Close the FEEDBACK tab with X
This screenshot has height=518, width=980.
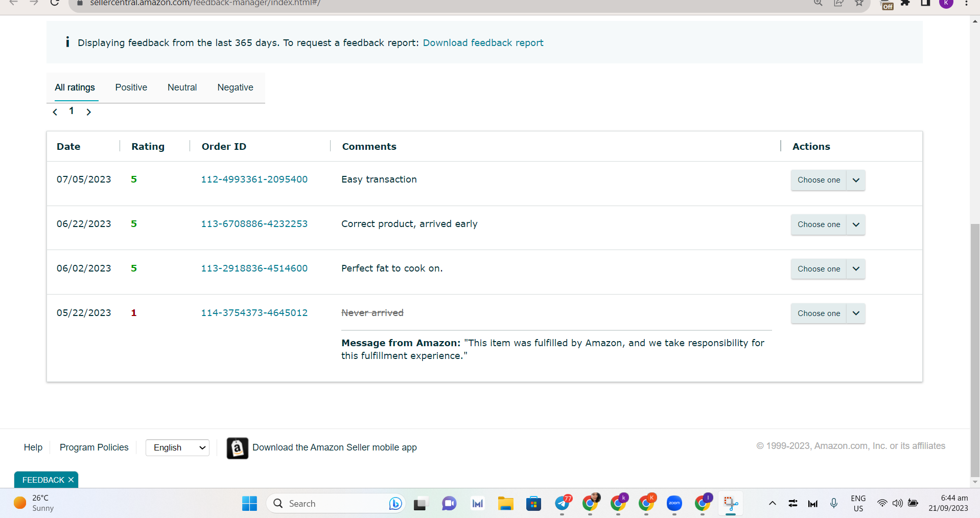[71, 480]
